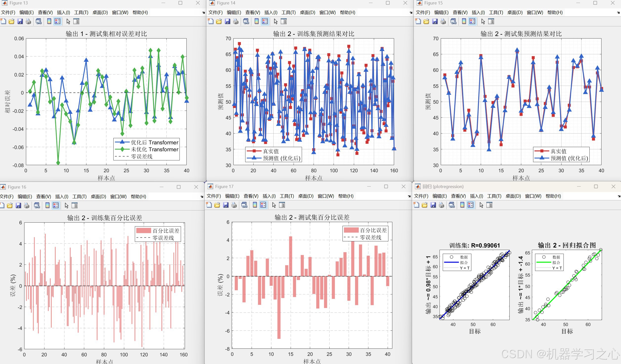Open 文件(F) menu in Figure 17
This screenshot has height=364, width=621.
point(214,196)
